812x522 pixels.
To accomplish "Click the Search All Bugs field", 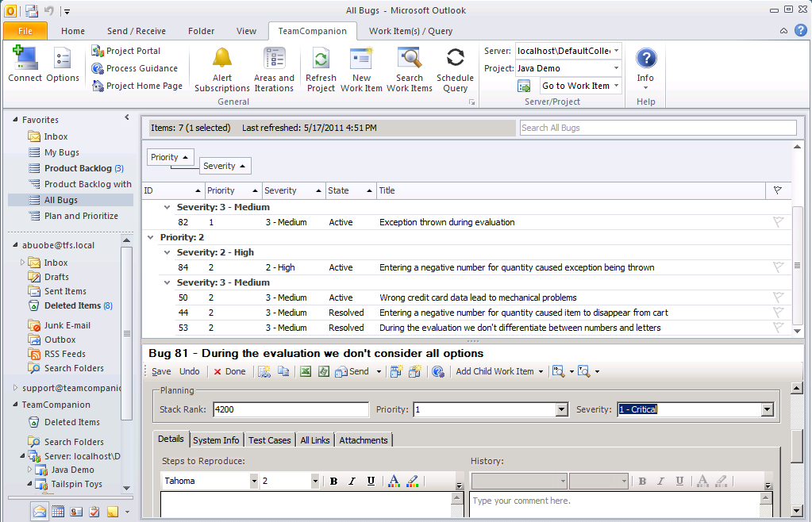I will pyautogui.click(x=658, y=128).
